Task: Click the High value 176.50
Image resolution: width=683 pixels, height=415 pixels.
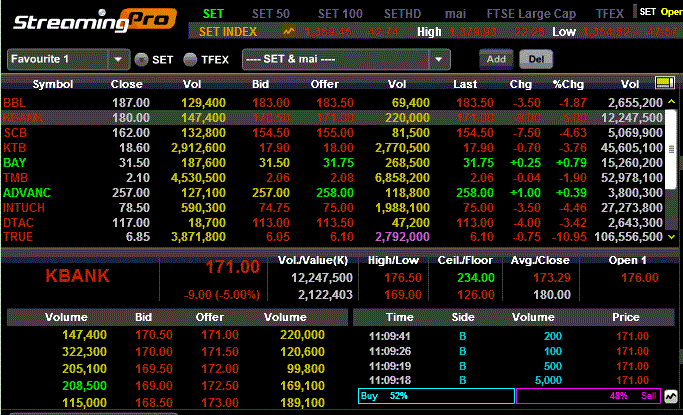Action: [x=402, y=278]
